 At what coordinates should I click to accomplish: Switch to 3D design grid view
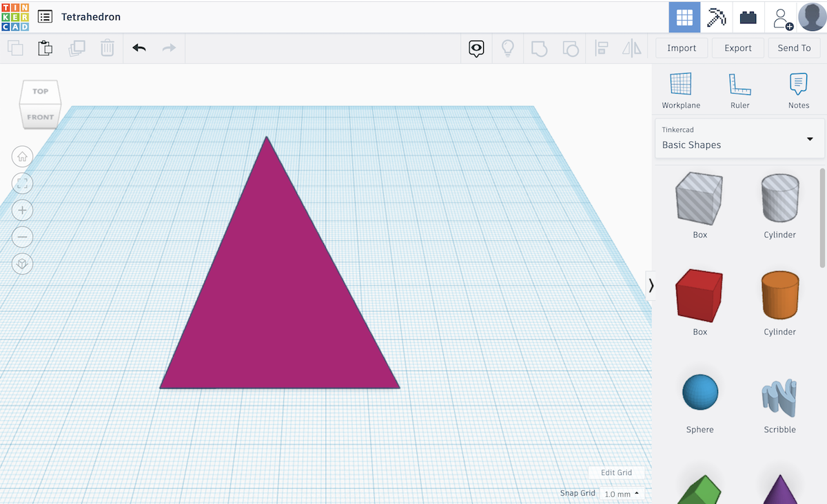pyautogui.click(x=684, y=17)
